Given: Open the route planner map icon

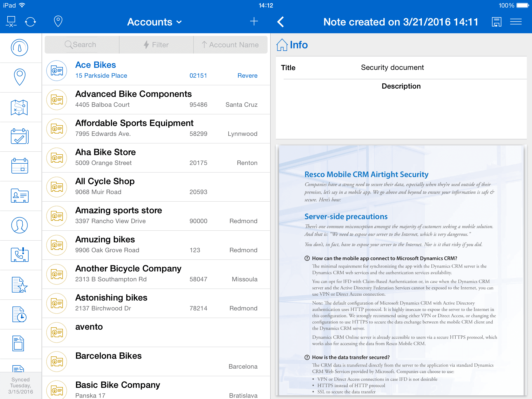Looking at the screenshot, I should pos(20,107).
